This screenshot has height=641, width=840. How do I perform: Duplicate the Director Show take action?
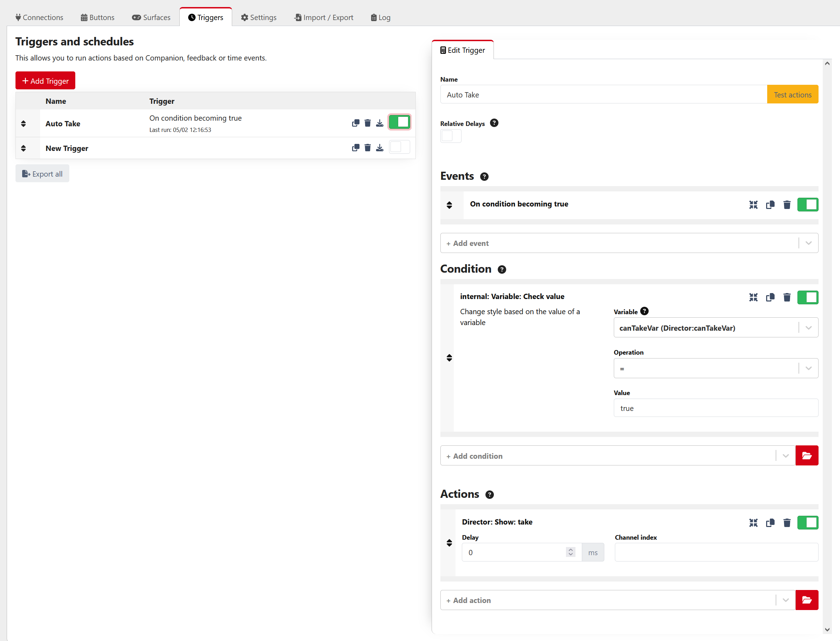770,523
